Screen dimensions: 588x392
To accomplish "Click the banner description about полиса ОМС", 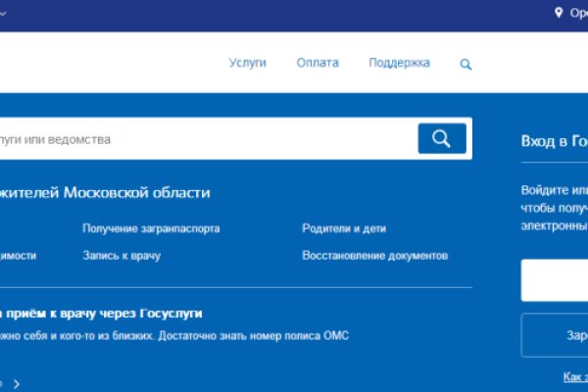I will (174, 336).
